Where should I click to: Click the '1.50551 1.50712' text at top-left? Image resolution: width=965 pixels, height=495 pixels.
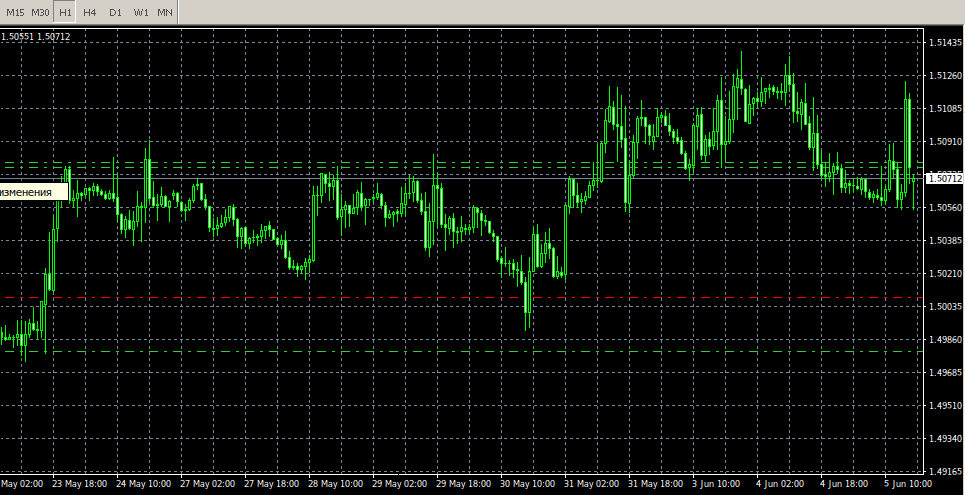(x=36, y=36)
